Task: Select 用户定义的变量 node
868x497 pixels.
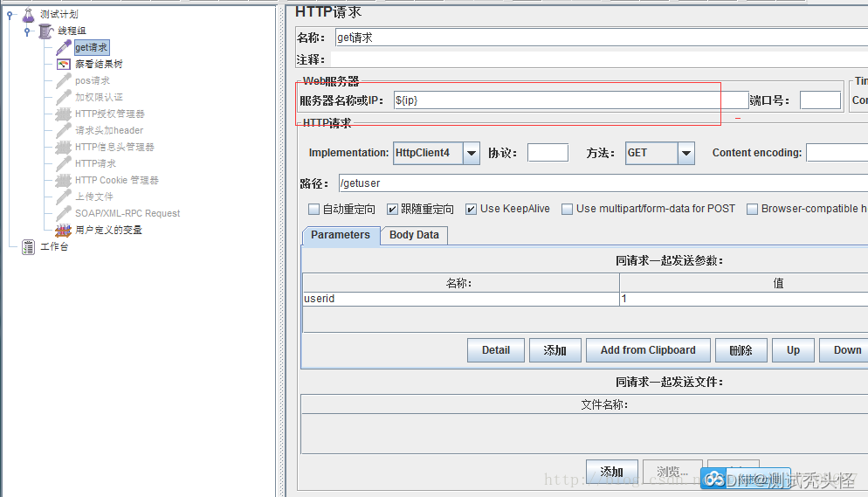Action: [108, 231]
